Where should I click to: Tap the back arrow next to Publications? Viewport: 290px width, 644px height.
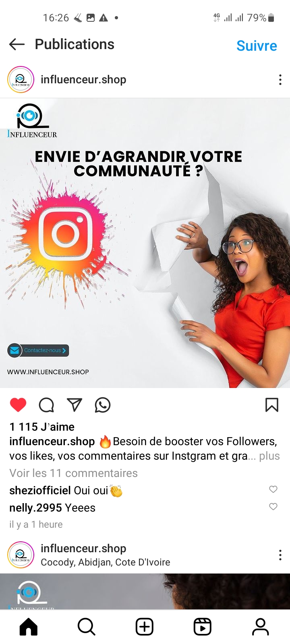coord(17,44)
